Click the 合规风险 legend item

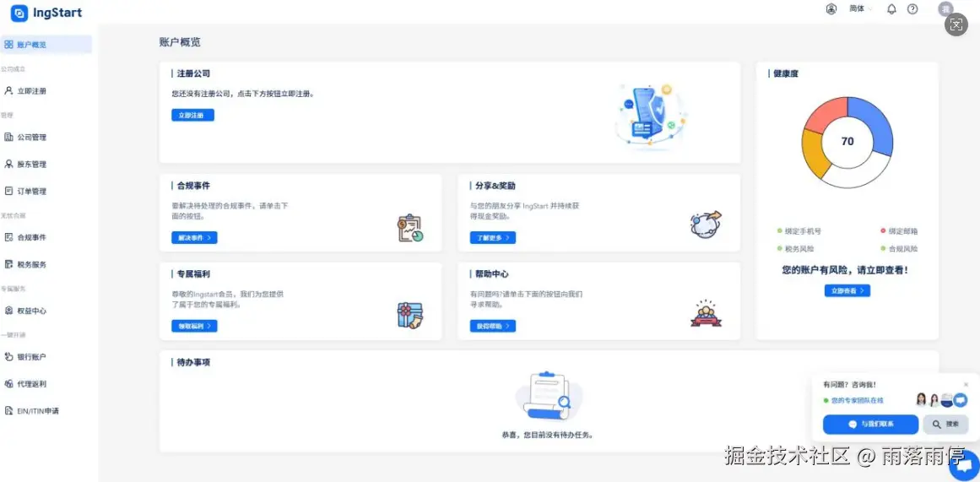tap(899, 249)
